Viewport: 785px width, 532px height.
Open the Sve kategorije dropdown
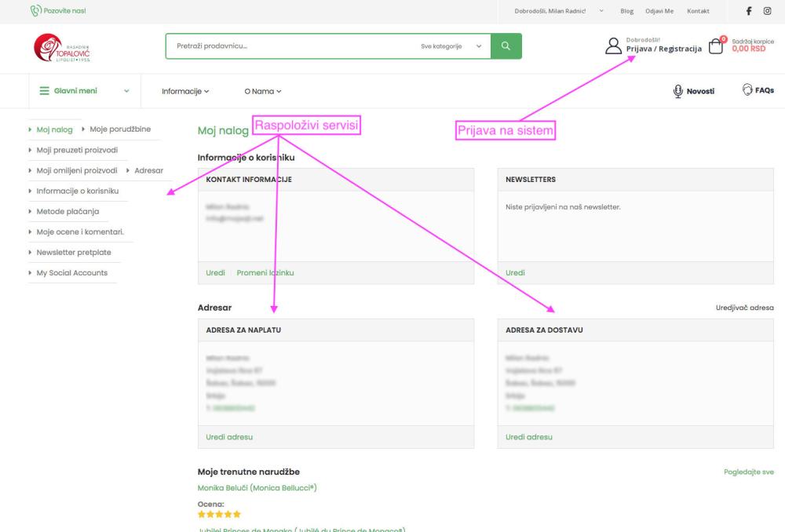tap(451, 46)
